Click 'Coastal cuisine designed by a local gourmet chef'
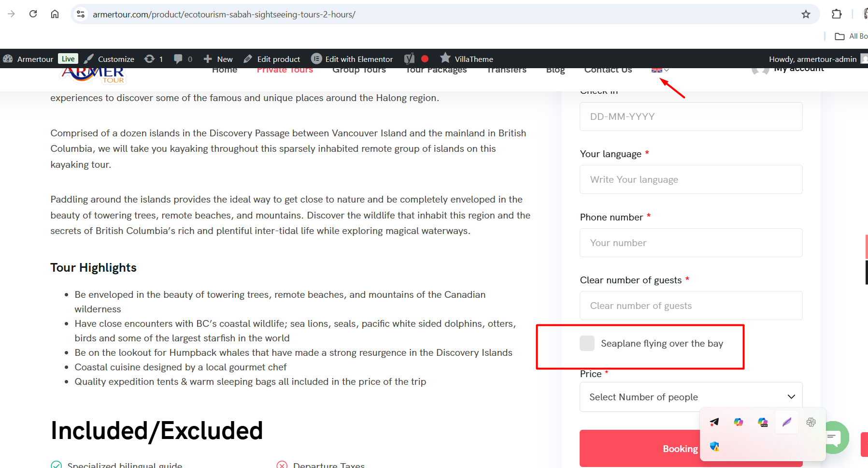Image resolution: width=868 pixels, height=468 pixels. (x=181, y=367)
